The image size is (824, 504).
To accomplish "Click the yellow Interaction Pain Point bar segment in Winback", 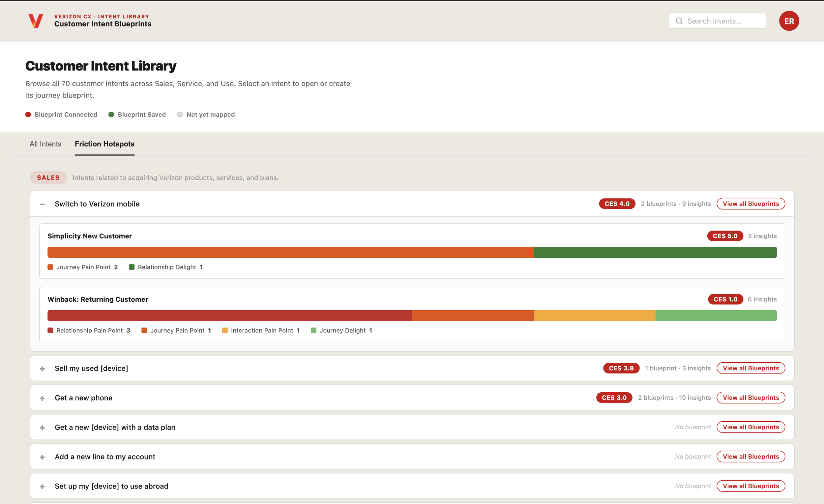I will click(x=594, y=316).
